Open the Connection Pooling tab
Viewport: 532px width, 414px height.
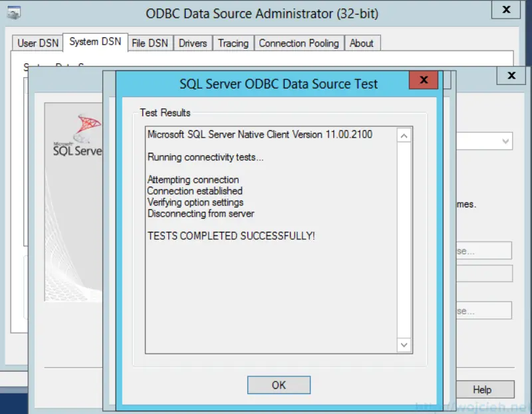pyautogui.click(x=299, y=43)
